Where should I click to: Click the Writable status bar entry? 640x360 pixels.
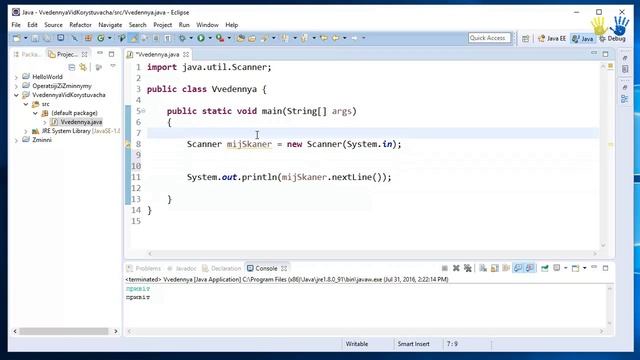pyautogui.click(x=357, y=344)
